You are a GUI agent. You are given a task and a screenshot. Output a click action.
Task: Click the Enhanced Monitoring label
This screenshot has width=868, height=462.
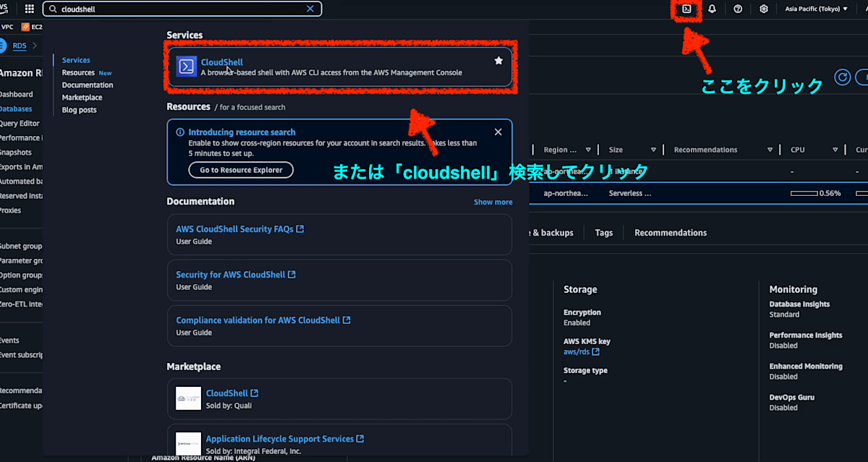coord(806,367)
